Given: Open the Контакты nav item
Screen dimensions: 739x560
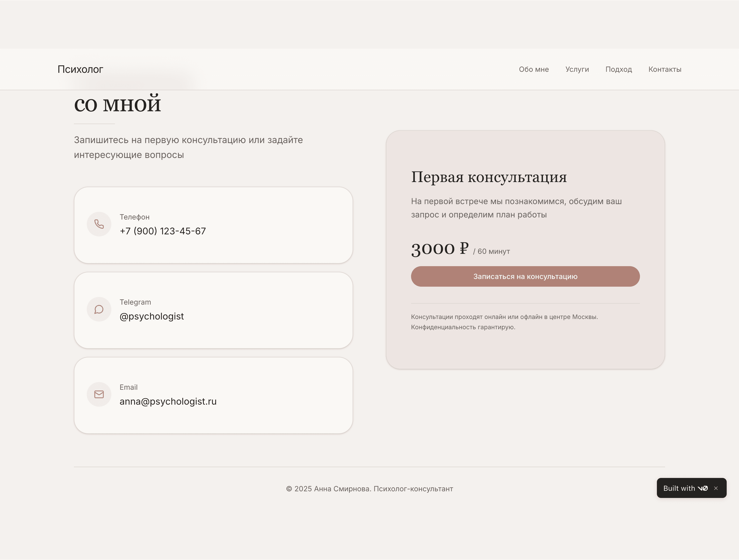Looking at the screenshot, I should point(665,69).
